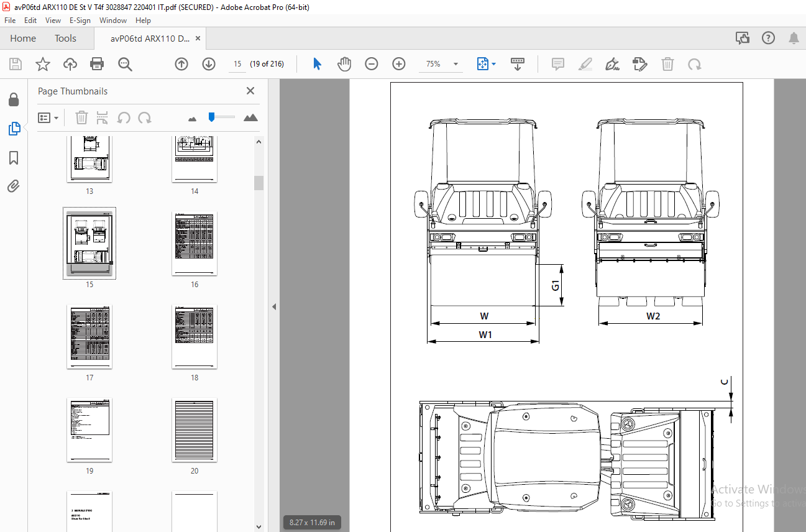Image resolution: width=806 pixels, height=532 pixels.
Task: Click the fit page view icon
Action: (483, 64)
